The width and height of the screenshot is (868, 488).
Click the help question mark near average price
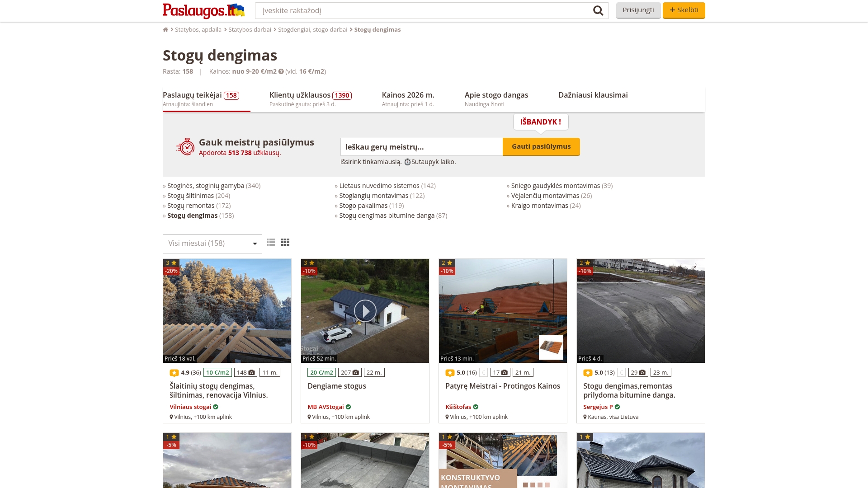click(x=281, y=71)
